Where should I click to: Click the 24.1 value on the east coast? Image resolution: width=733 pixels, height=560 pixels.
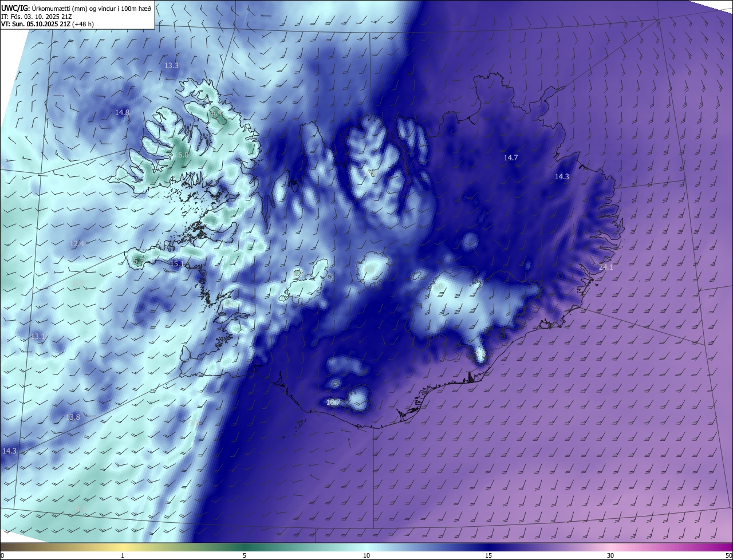click(x=605, y=267)
